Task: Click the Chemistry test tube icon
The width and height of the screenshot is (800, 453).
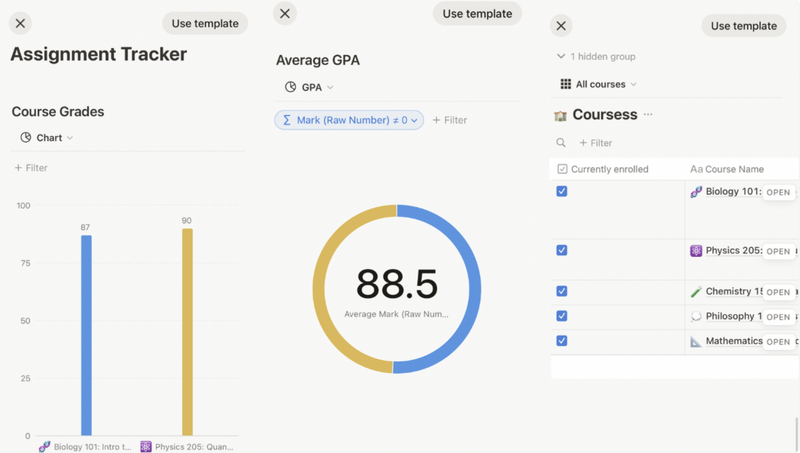Action: [x=696, y=292]
